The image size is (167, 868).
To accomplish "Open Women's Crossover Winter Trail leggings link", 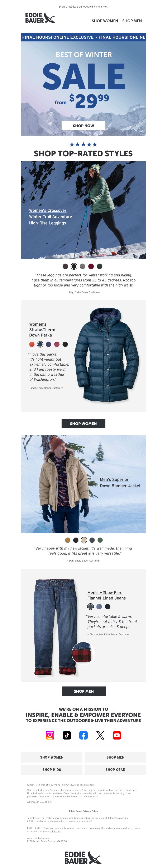I will pos(50,217).
